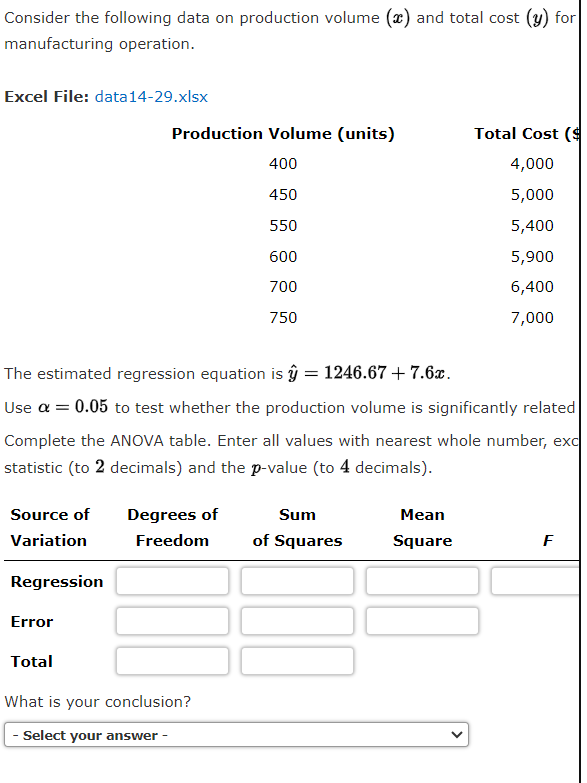
Task: Click Regression Sum of Squares input
Action: (297, 581)
